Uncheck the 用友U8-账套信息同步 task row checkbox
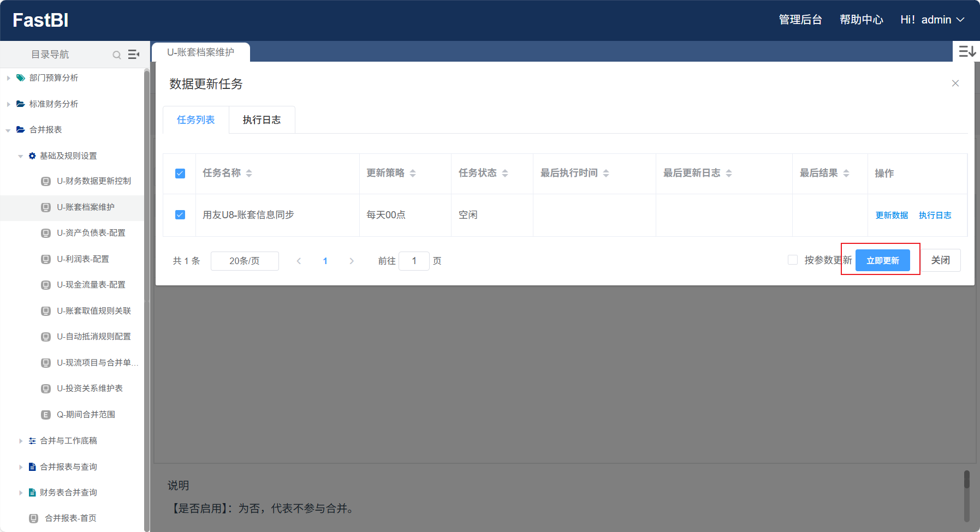The height and width of the screenshot is (532, 980). pos(180,215)
